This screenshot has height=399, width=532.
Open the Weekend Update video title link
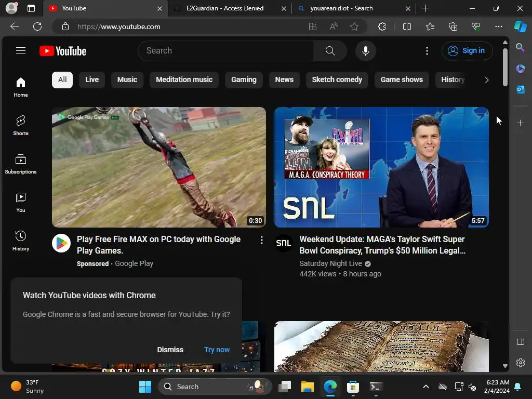pos(382,245)
